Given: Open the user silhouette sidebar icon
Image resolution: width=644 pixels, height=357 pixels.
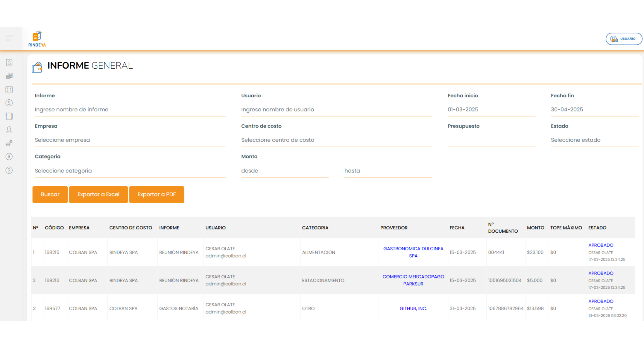Looking at the screenshot, I should [x=9, y=130].
